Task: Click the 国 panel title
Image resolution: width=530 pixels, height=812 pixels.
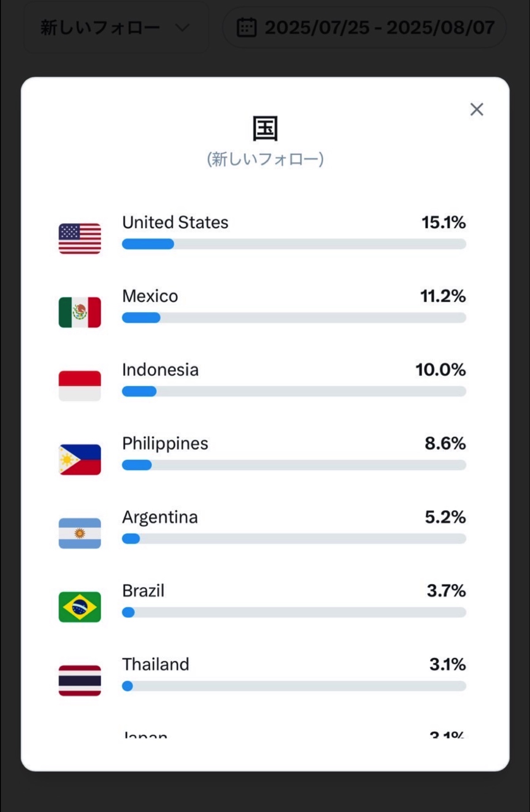Action: 265,128
